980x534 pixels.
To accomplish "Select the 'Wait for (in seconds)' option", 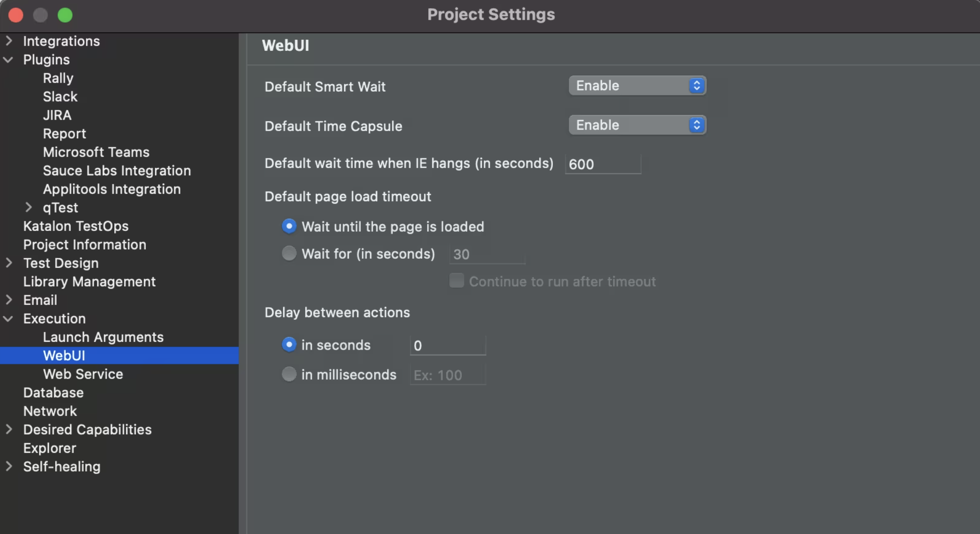I will click(x=289, y=253).
